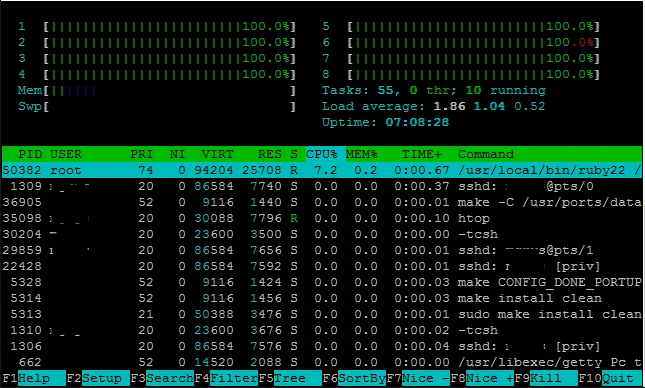
Task: Select the /usr/libexec/getty row 662
Action: pos(322,362)
